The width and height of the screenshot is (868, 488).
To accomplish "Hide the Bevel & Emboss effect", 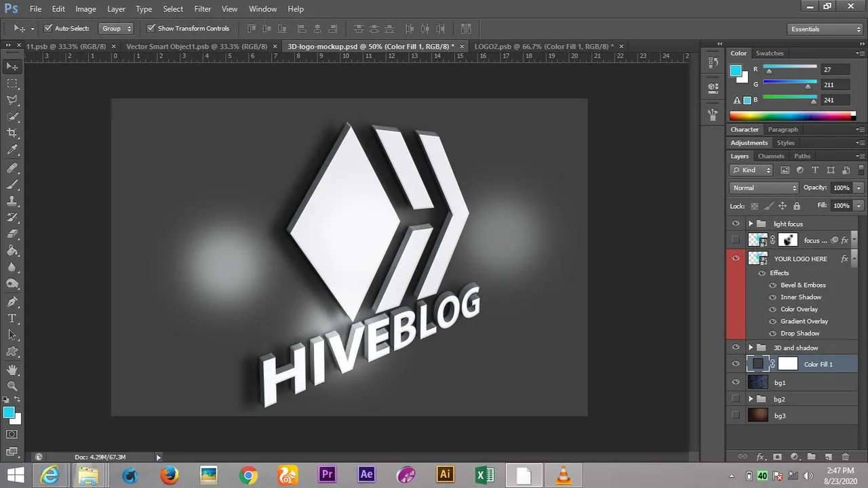I will pyautogui.click(x=772, y=285).
